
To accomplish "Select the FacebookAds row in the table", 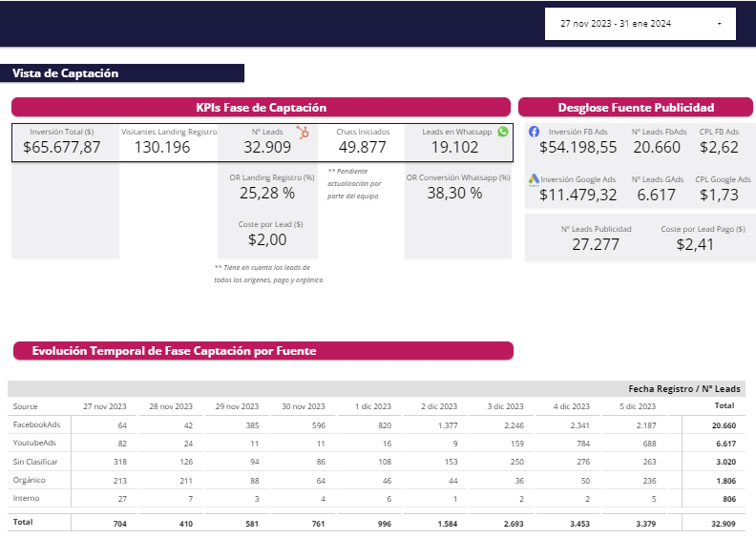I will (37, 424).
